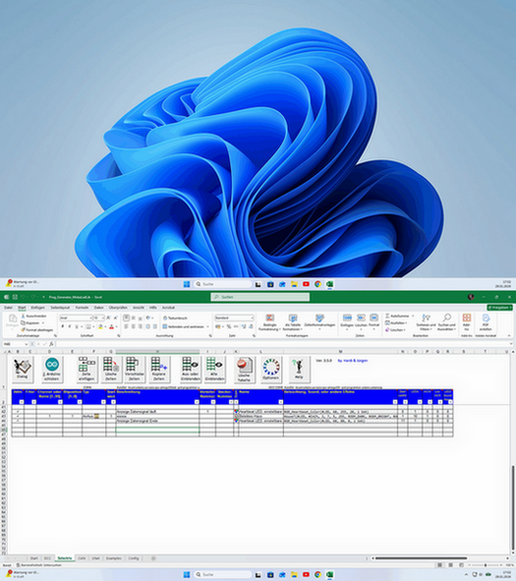
Task: Click the 'Aus- oder Einblenden' eye button
Action: point(190,369)
